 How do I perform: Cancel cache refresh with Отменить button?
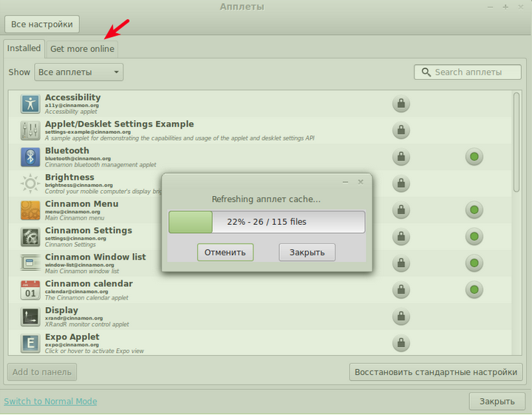coord(225,252)
